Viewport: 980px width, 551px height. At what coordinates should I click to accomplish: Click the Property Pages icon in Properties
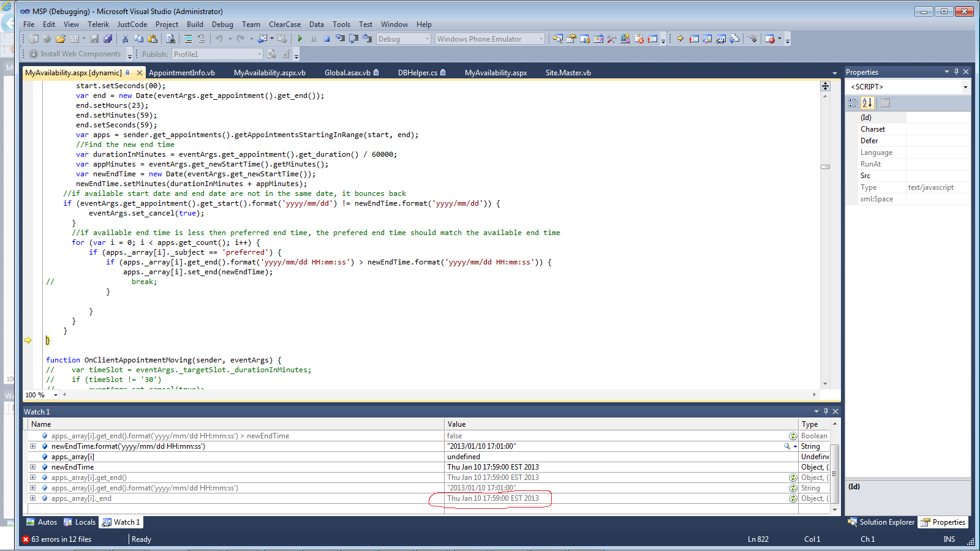[x=885, y=103]
